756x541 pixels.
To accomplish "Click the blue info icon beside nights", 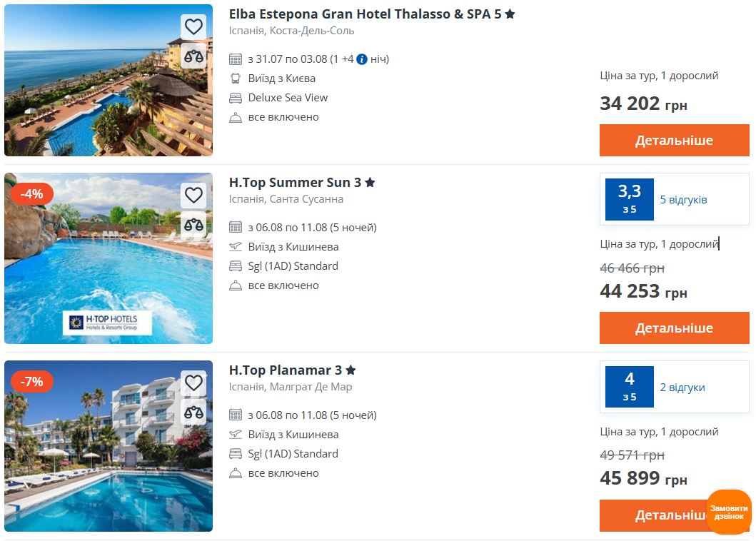I will pos(362,59).
